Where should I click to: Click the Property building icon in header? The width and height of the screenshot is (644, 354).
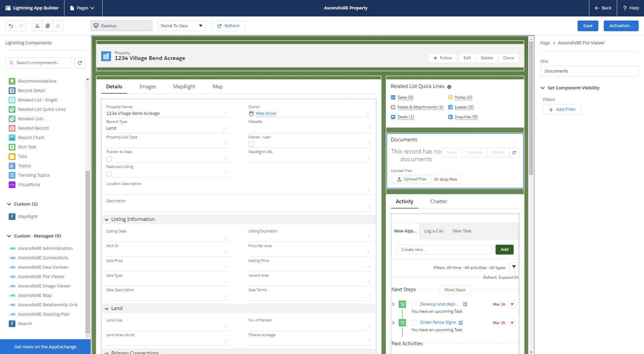106,56
